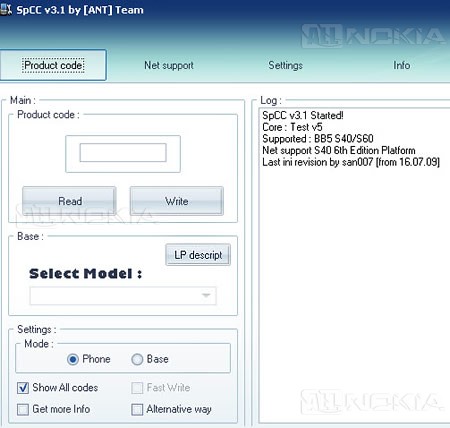Image resolution: width=450 pixels, height=428 pixels.
Task: Click the Nokia watermark in Log panel
Action: [x=372, y=401]
